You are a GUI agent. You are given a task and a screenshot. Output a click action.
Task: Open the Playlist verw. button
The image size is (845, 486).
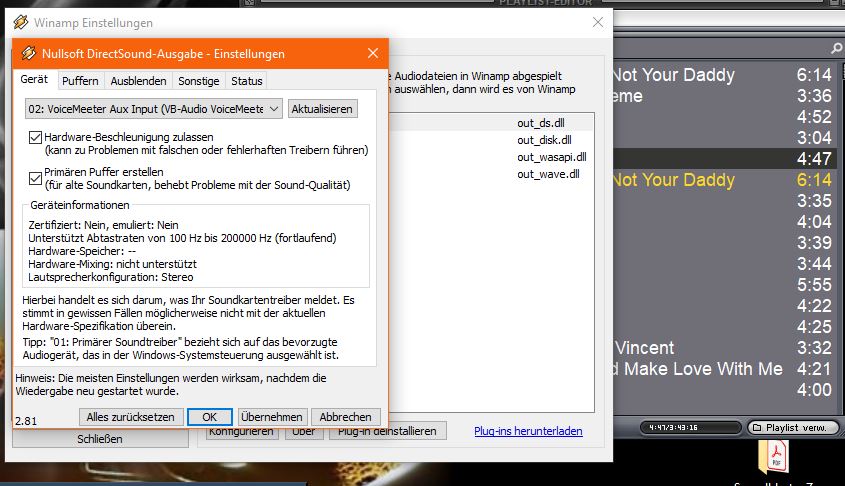point(793,427)
